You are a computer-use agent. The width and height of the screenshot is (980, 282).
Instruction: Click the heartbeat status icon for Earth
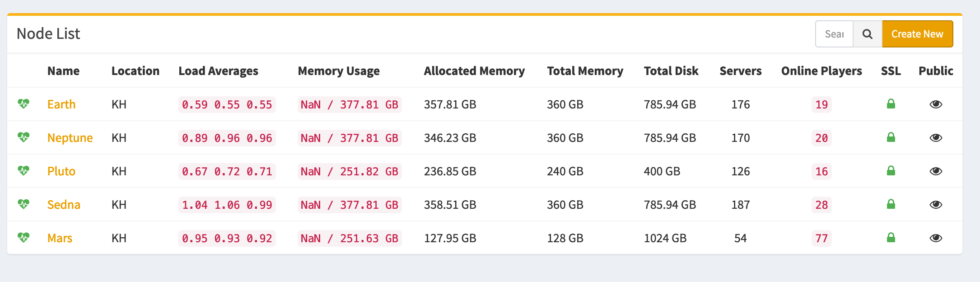coord(23,104)
